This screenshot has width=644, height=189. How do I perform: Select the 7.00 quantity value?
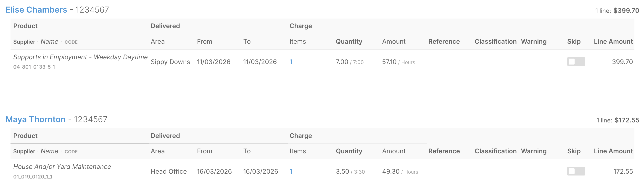342,62
